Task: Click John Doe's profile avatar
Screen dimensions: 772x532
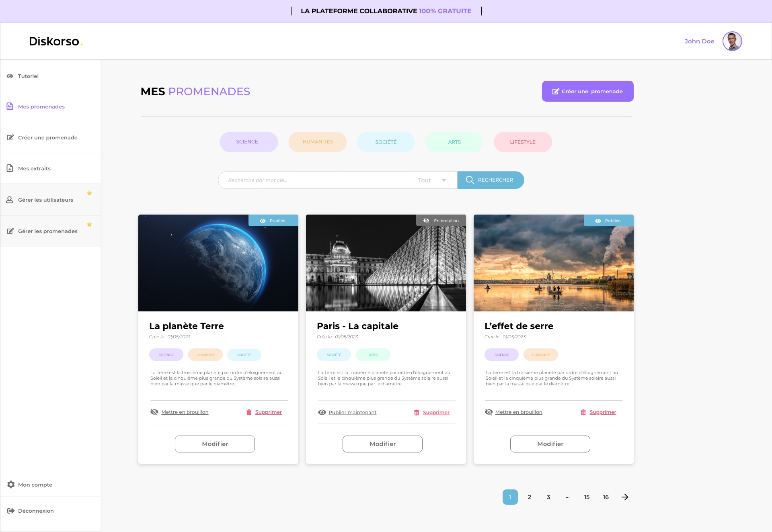Action: pyautogui.click(x=732, y=41)
